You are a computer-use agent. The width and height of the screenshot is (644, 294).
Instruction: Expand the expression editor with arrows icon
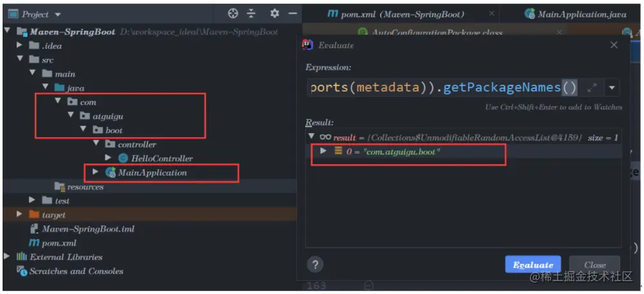pyautogui.click(x=592, y=87)
